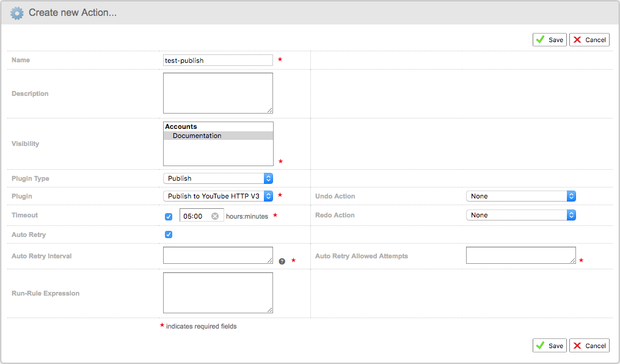The height and width of the screenshot is (364, 620).
Task: Uncheck the Auto Retry checkbox
Action: pyautogui.click(x=167, y=235)
